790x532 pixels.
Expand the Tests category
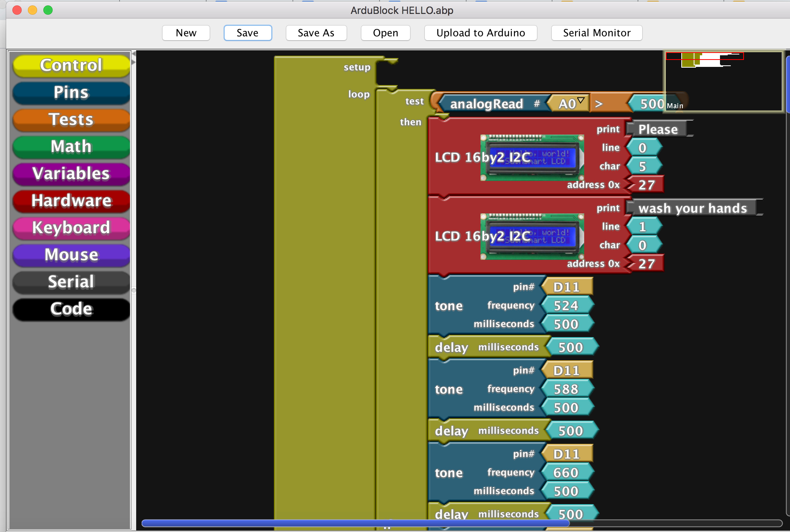[x=71, y=119]
